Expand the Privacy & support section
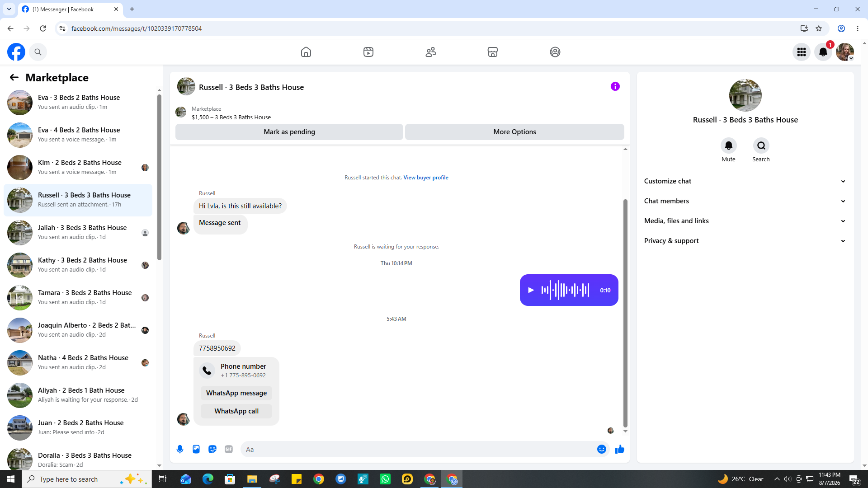The width and height of the screenshot is (868, 488). click(745, 241)
